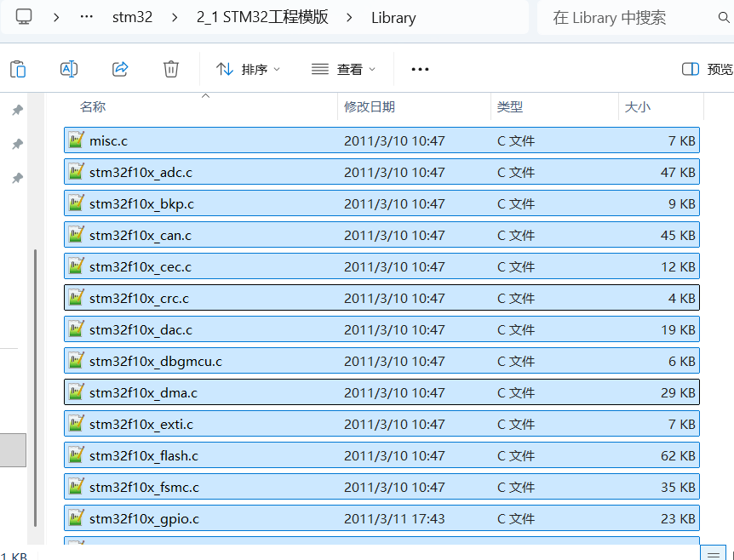Click the preview pane icon 预览

point(691,69)
